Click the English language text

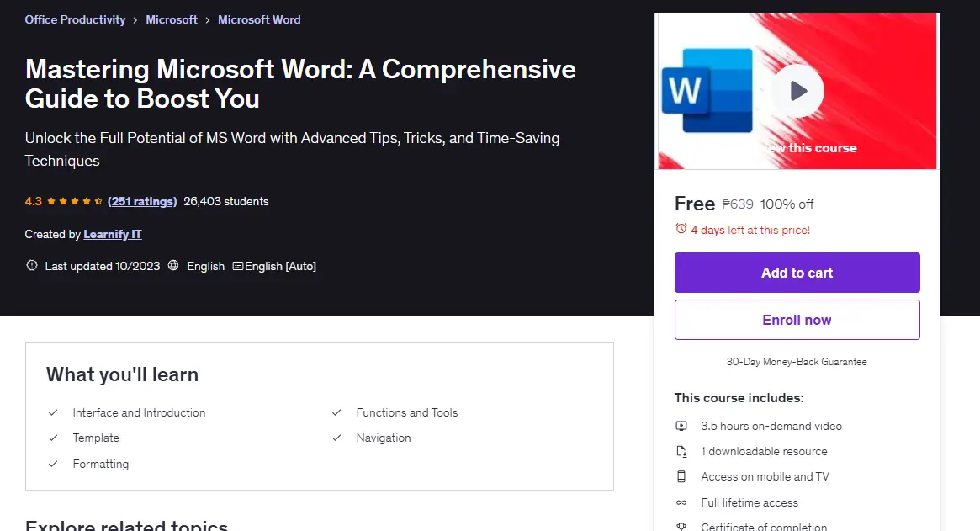pyautogui.click(x=205, y=266)
